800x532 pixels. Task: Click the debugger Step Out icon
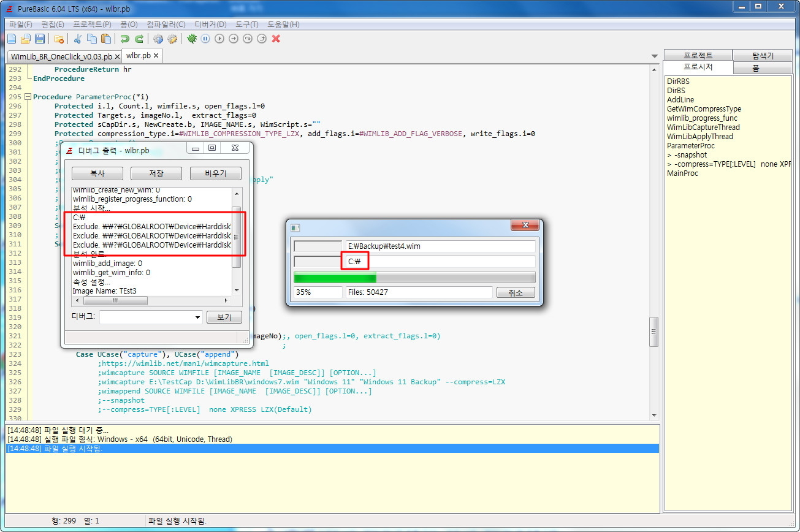click(262, 39)
